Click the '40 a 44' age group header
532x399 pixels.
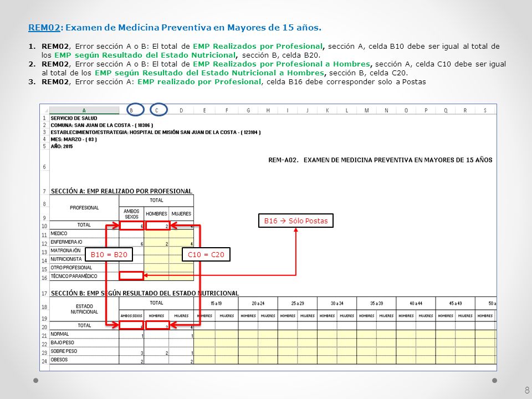pyautogui.click(x=416, y=303)
